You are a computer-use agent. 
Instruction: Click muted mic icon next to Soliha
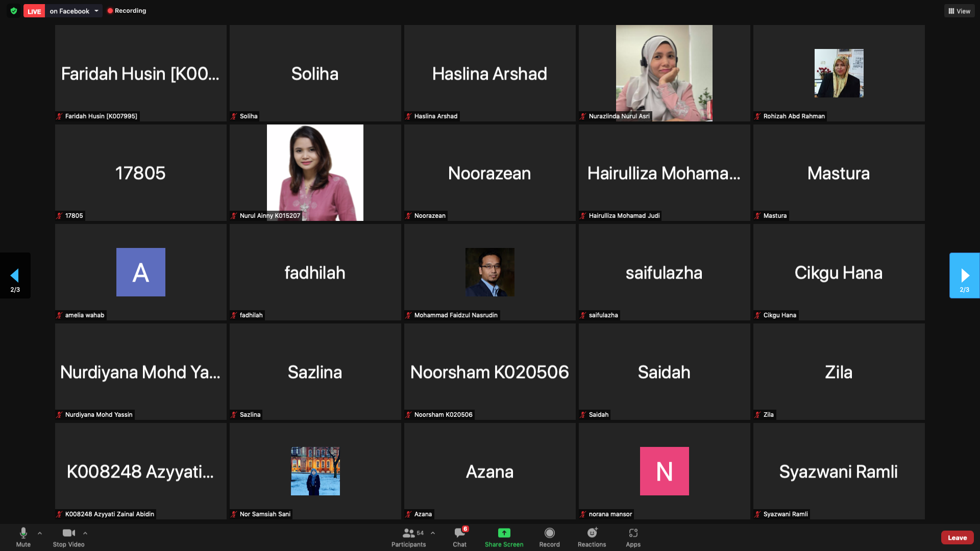(x=234, y=116)
